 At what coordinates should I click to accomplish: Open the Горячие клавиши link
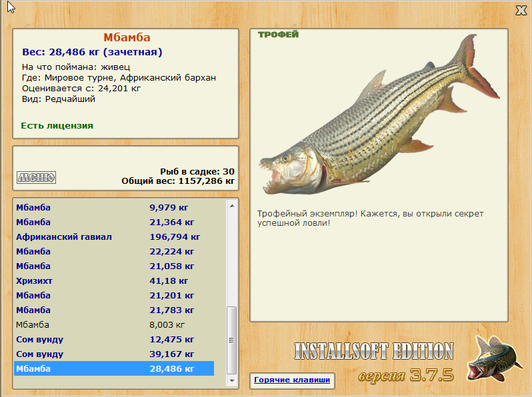292,380
